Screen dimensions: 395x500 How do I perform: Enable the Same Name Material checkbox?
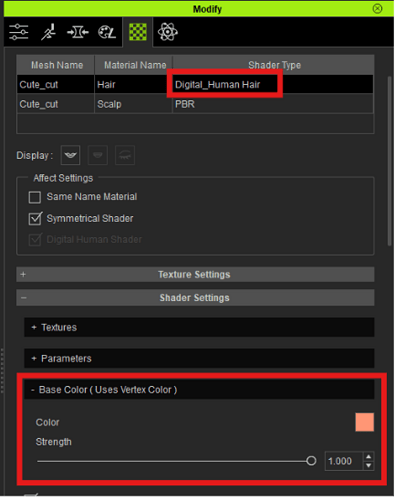35,197
